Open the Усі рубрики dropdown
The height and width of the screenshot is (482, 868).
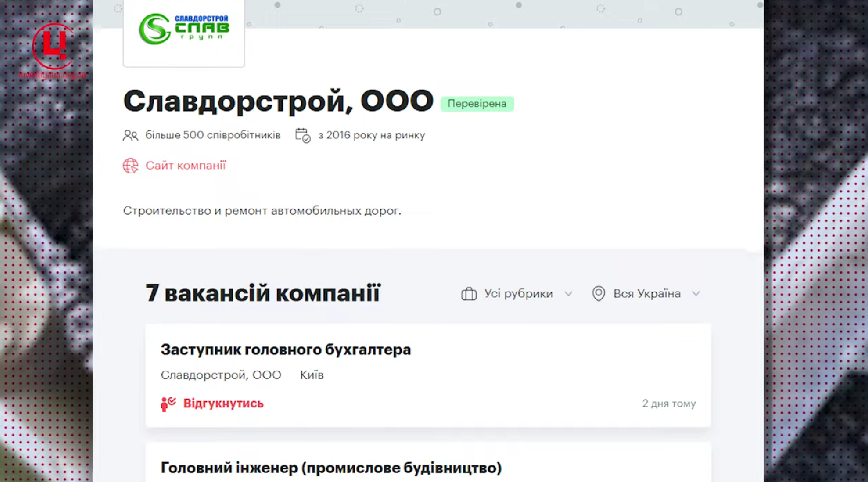[518, 294]
